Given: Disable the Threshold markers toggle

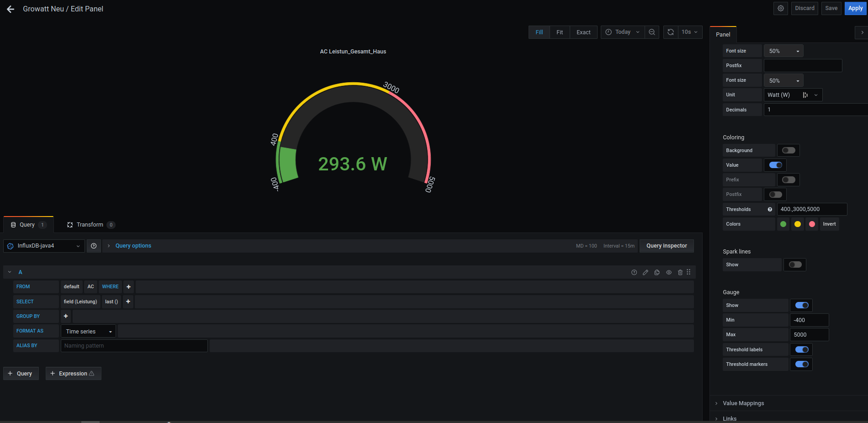Looking at the screenshot, I should [801, 364].
